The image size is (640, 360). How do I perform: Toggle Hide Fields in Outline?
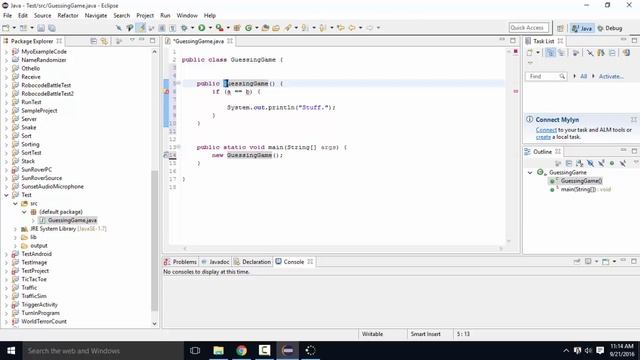590,163
